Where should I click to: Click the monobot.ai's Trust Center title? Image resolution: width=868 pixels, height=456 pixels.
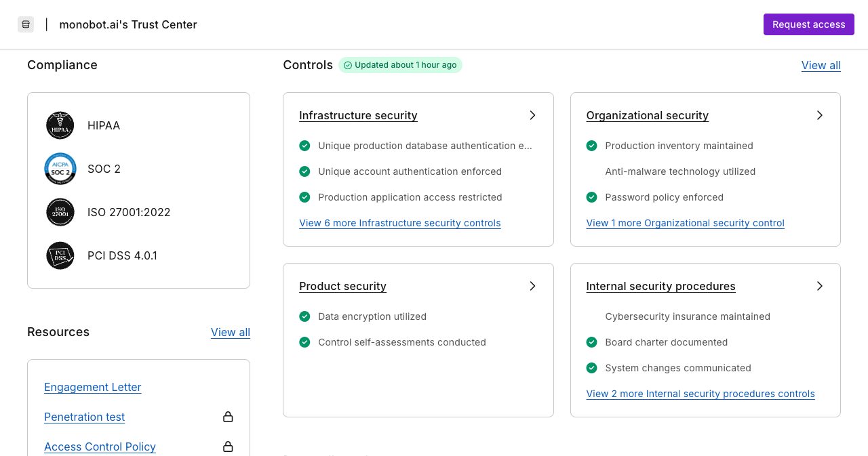[128, 24]
